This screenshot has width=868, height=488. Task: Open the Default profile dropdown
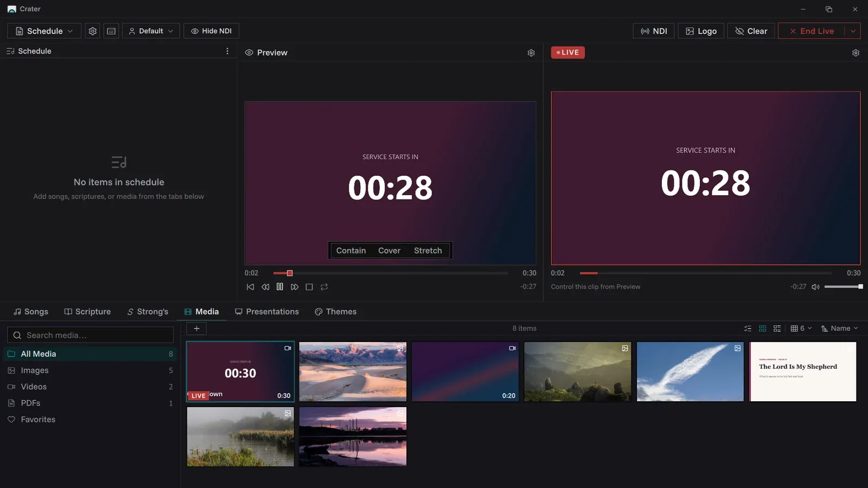point(151,31)
